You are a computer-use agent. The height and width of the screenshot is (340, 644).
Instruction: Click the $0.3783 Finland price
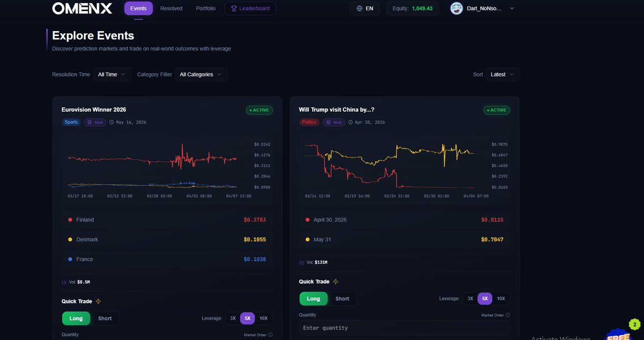click(x=255, y=220)
